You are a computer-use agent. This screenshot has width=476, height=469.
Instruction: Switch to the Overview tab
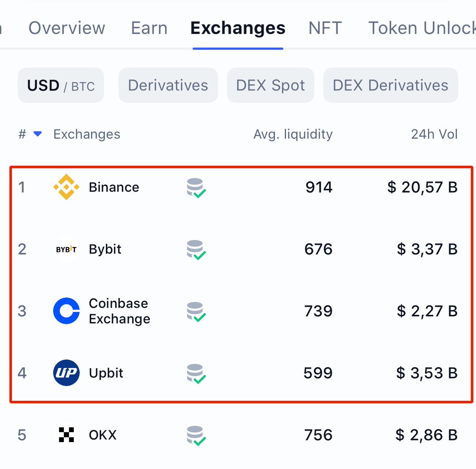(67, 28)
